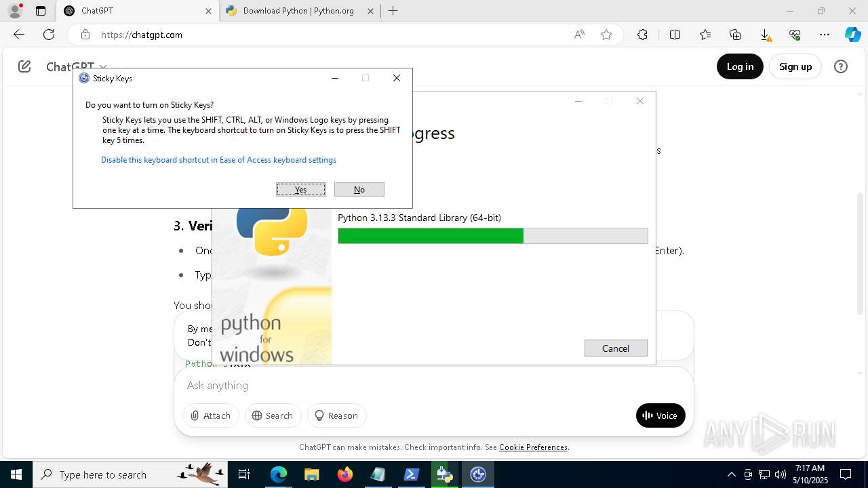Click the taskbar search box

tap(132, 474)
